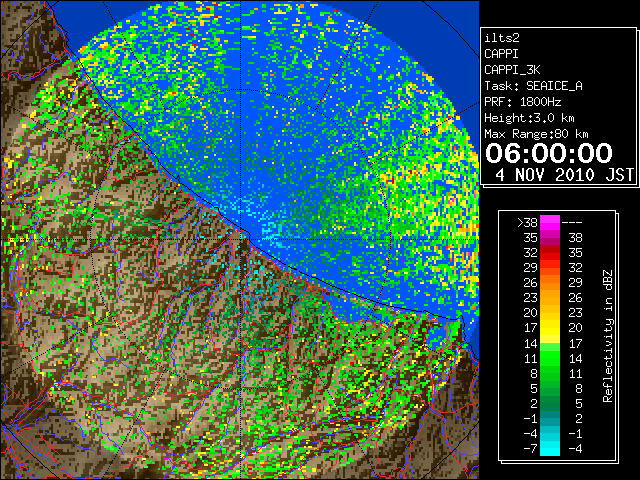Click the Task: SEAICE_A line

point(533,86)
